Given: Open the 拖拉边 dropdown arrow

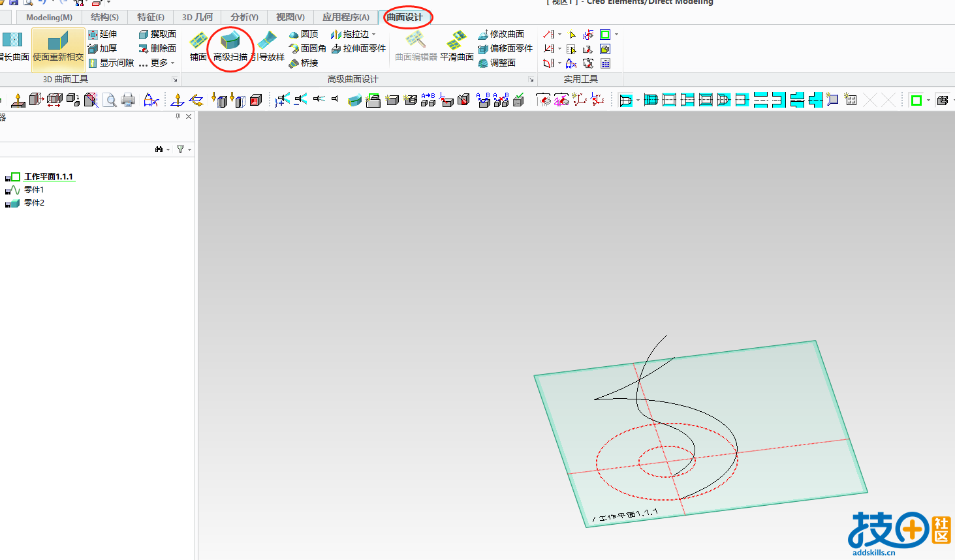Looking at the screenshot, I should (x=373, y=35).
